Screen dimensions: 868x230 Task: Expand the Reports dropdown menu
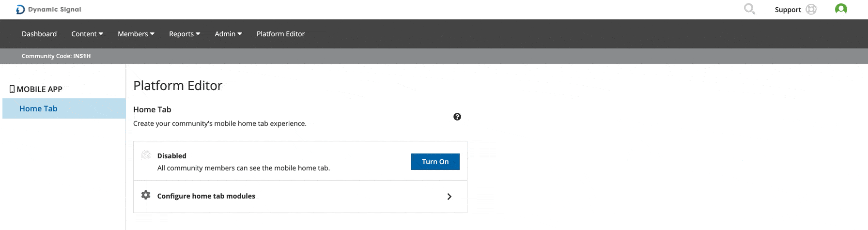(185, 34)
